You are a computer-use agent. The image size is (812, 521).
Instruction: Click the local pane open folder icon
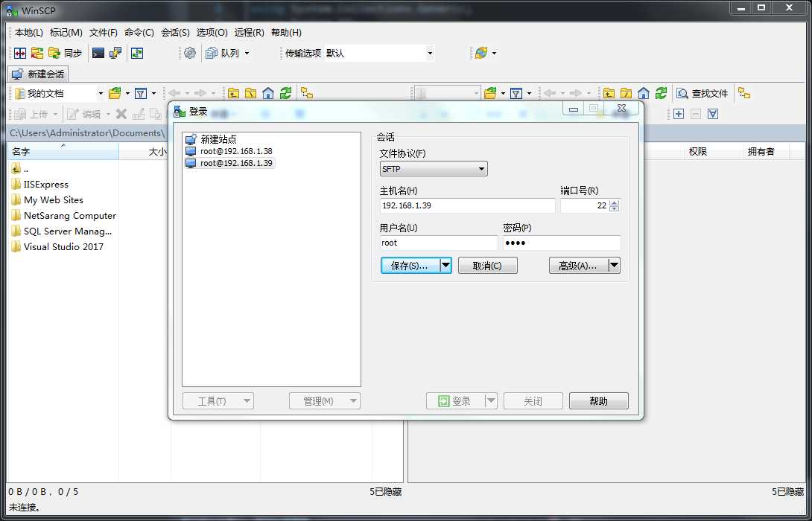[115, 93]
